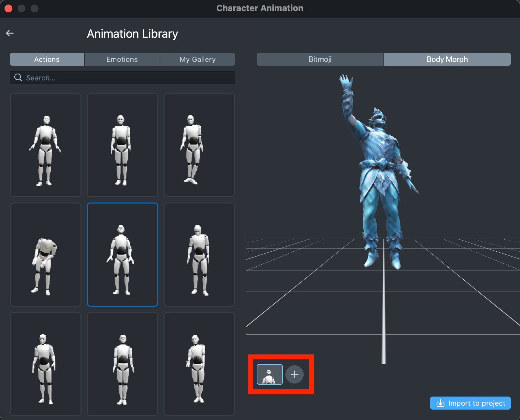
Task: Choose the middle row right animation
Action: 199,255
